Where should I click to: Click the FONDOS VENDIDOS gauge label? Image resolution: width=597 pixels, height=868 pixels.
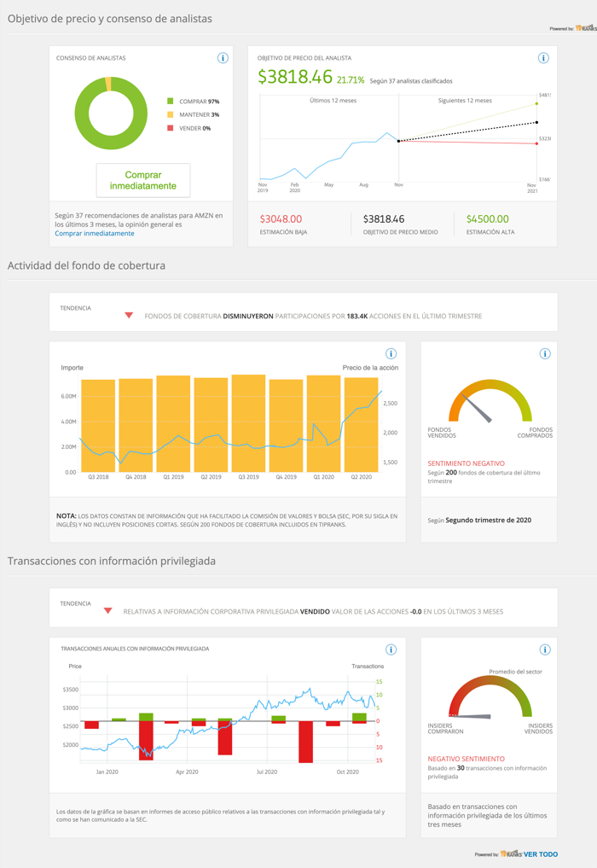click(442, 433)
